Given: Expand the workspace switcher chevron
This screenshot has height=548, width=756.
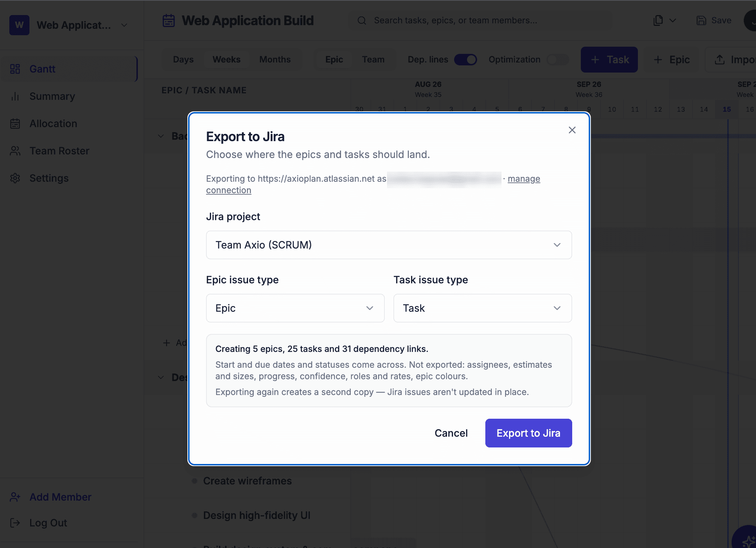Looking at the screenshot, I should pos(124,25).
